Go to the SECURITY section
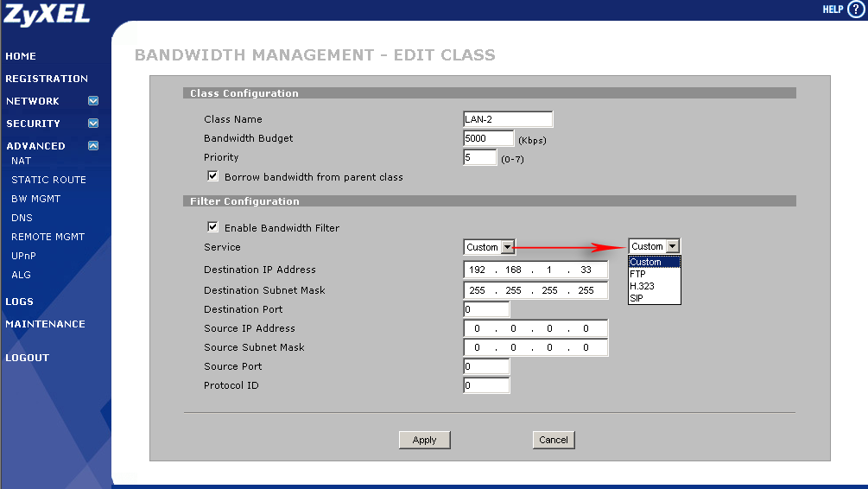Image resolution: width=868 pixels, height=489 pixels. click(33, 124)
